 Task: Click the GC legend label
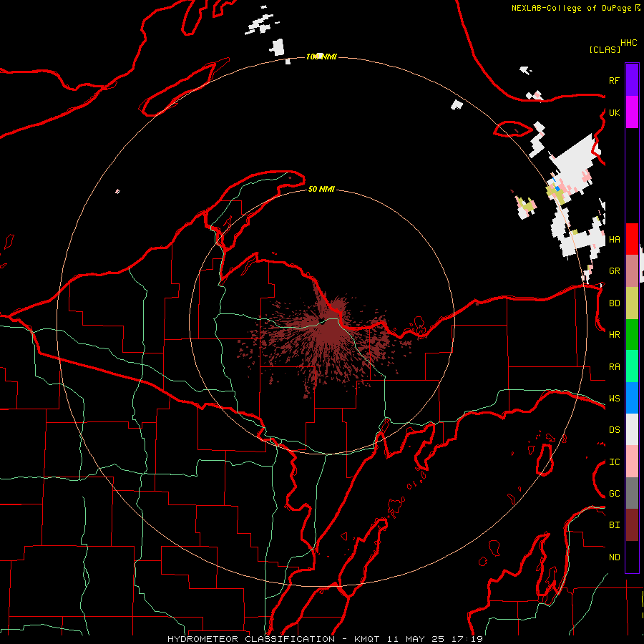tap(614, 494)
